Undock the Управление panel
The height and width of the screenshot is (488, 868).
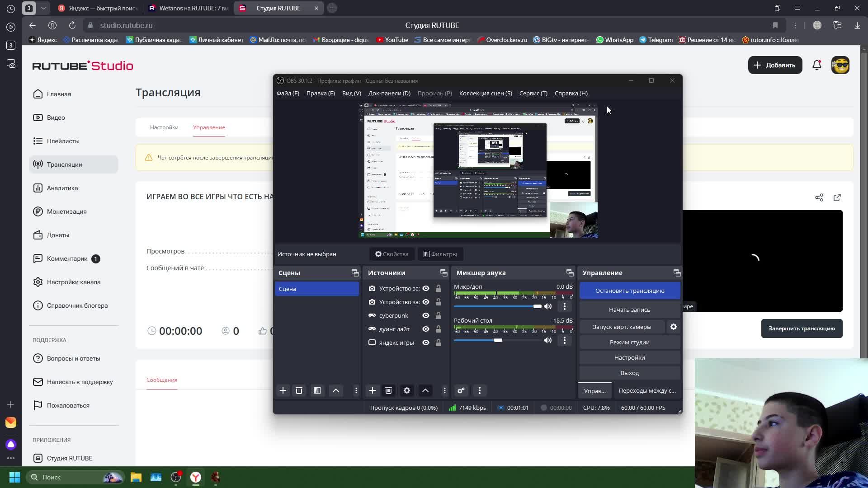(677, 273)
